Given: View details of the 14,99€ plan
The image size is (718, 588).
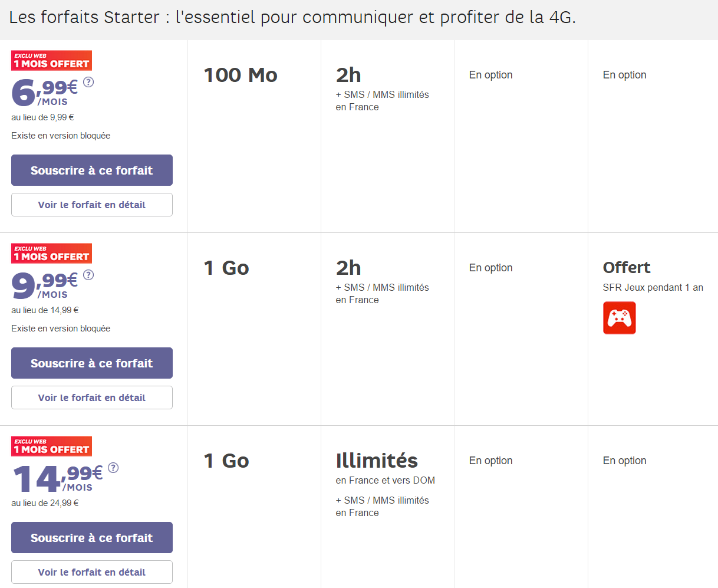Looking at the screenshot, I should point(91,571).
